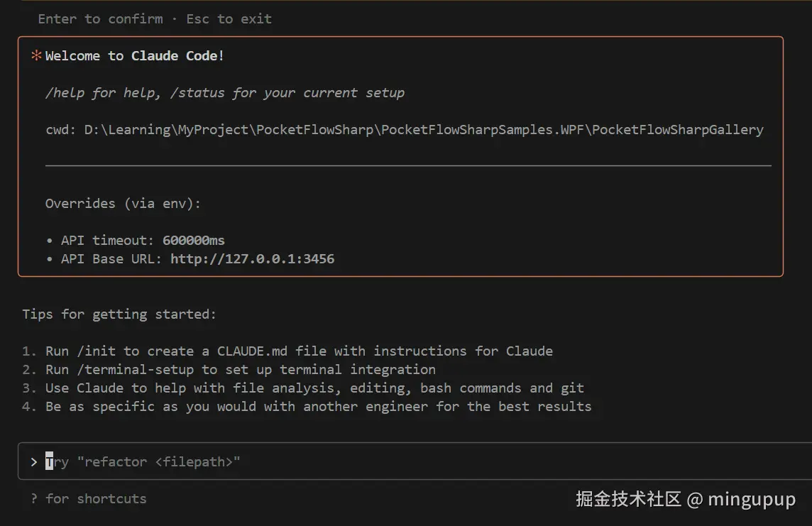Click the http://127.0.0.1:3456 base URL
The width and height of the screenshot is (812, 526).
[252, 259]
